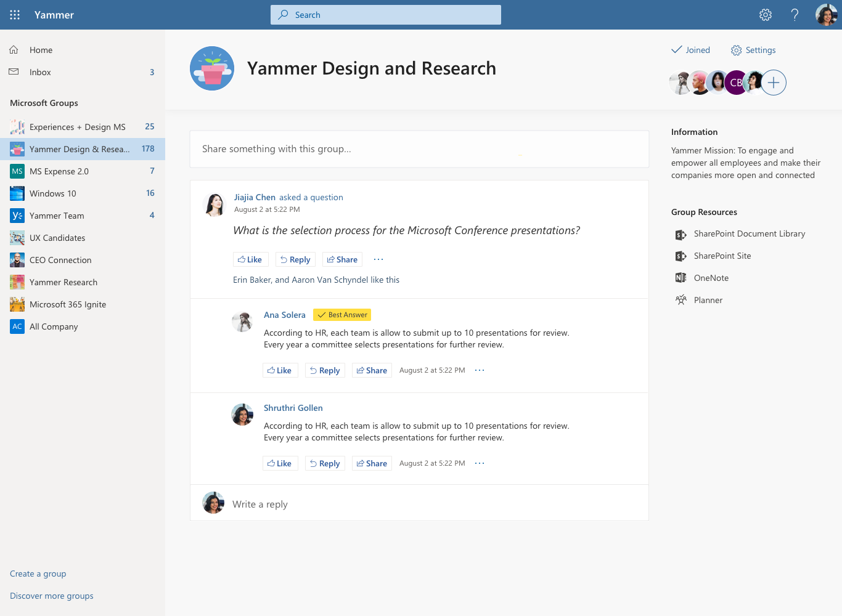842x616 pixels.
Task: Select the UX Candidates group
Action: coord(83,238)
